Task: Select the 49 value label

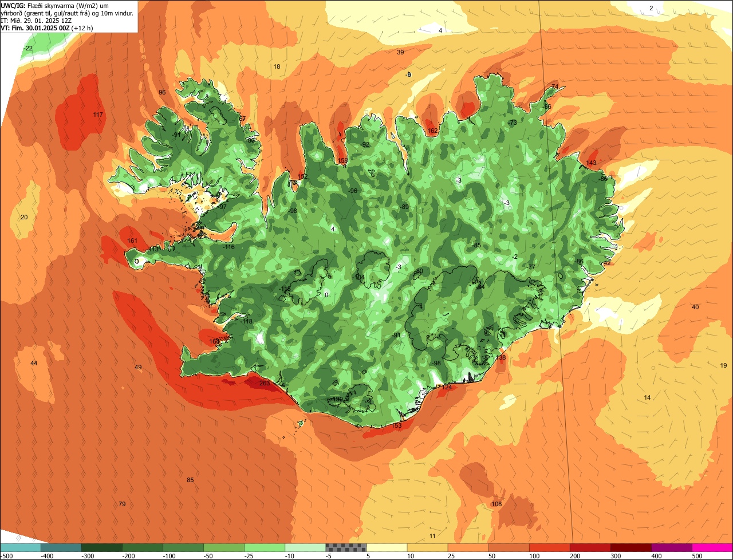Action: (138, 368)
